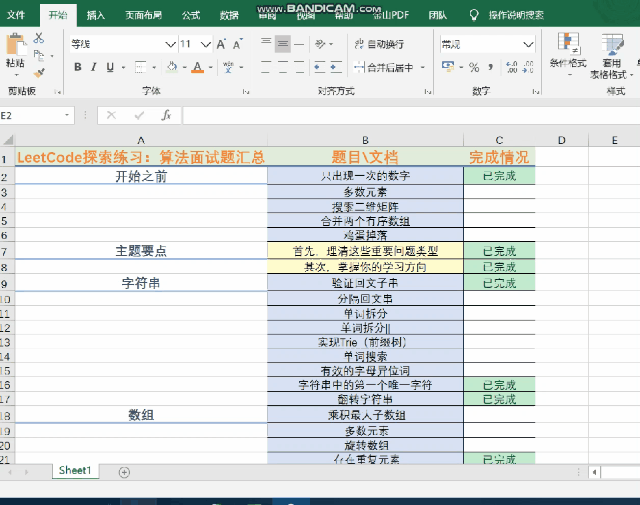The height and width of the screenshot is (505, 640).
Task: Increase indent
Action: coord(336,67)
